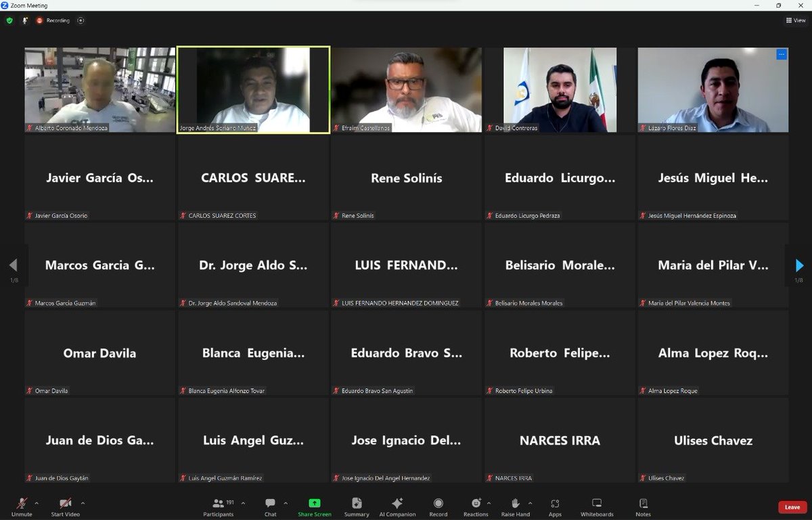Open the Participants panel
Image resolution: width=812 pixels, height=520 pixels.
pyautogui.click(x=219, y=507)
